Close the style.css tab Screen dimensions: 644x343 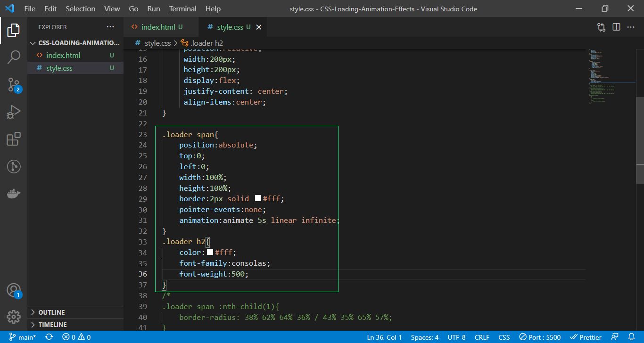258,27
